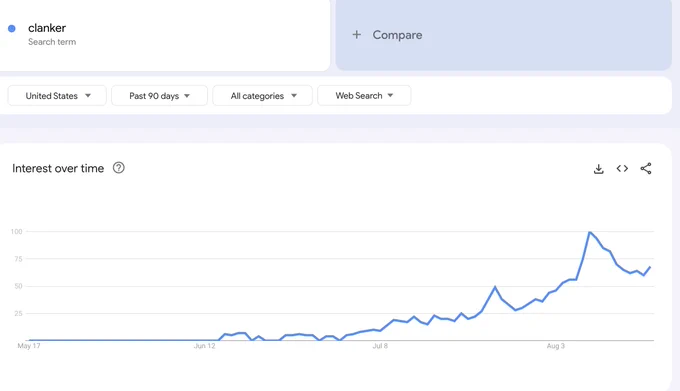Click the last data point at the right end of the line
The height and width of the screenshot is (391, 680).
[650, 267]
